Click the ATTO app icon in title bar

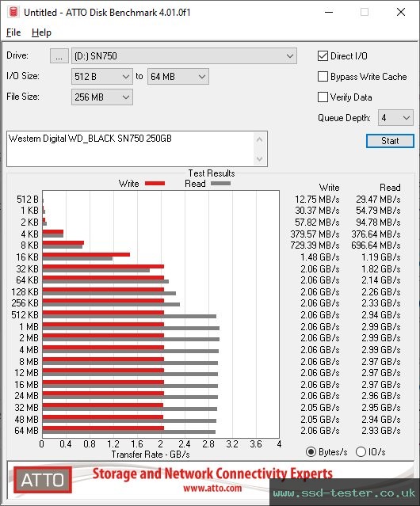13,12
